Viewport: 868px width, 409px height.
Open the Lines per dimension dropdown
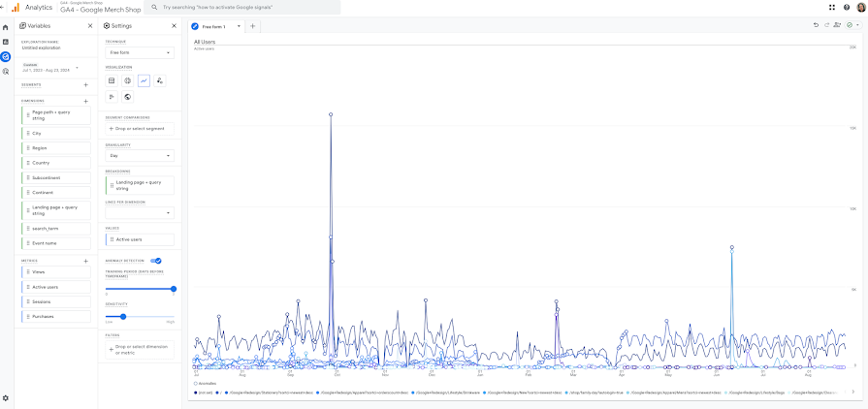tap(140, 213)
